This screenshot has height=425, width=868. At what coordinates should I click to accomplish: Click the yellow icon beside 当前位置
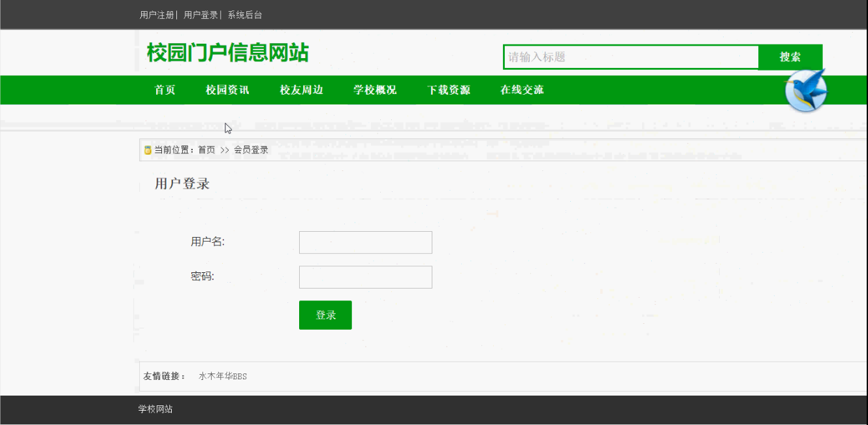tap(148, 150)
